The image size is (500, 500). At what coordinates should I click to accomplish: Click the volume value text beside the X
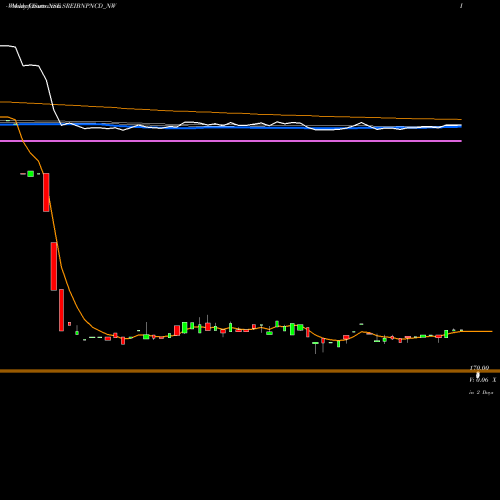coord(479,380)
